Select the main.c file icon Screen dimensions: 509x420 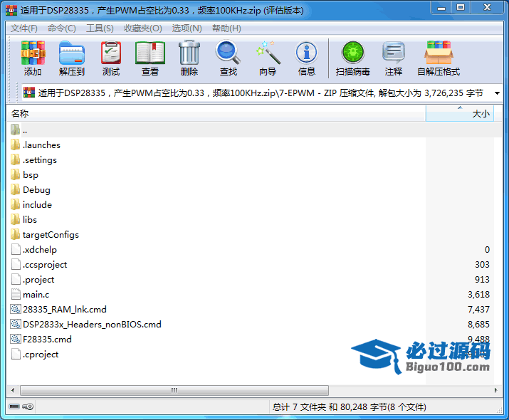pos(16,294)
